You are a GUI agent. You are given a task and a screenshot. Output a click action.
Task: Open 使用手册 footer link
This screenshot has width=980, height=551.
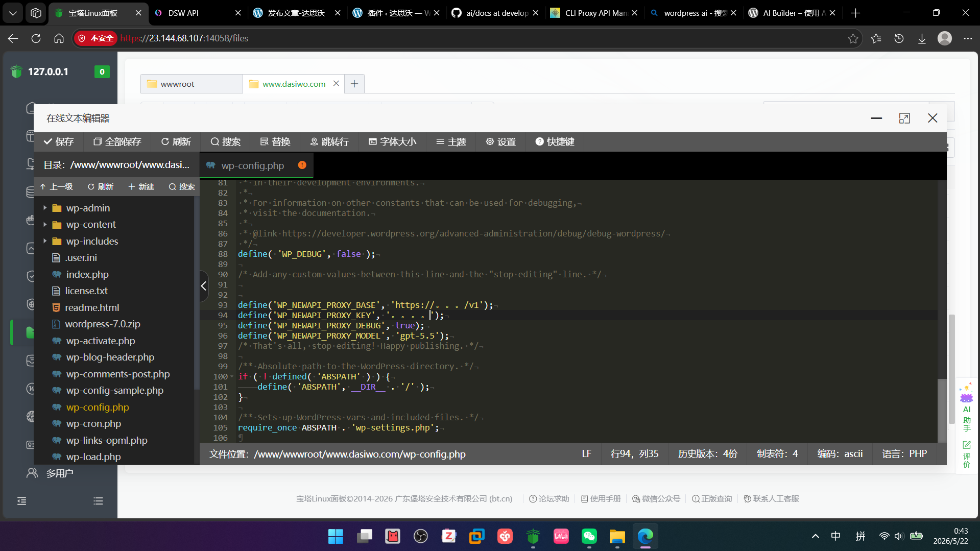click(x=601, y=499)
